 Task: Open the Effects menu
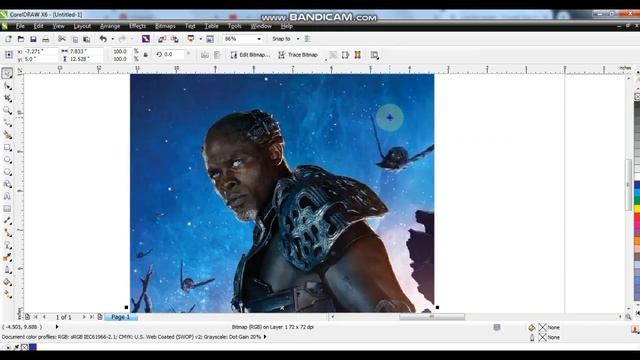coord(138,26)
